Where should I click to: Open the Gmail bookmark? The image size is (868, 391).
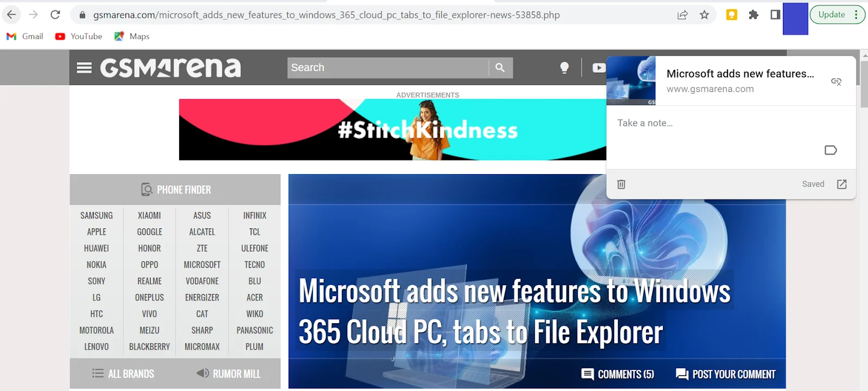[25, 36]
